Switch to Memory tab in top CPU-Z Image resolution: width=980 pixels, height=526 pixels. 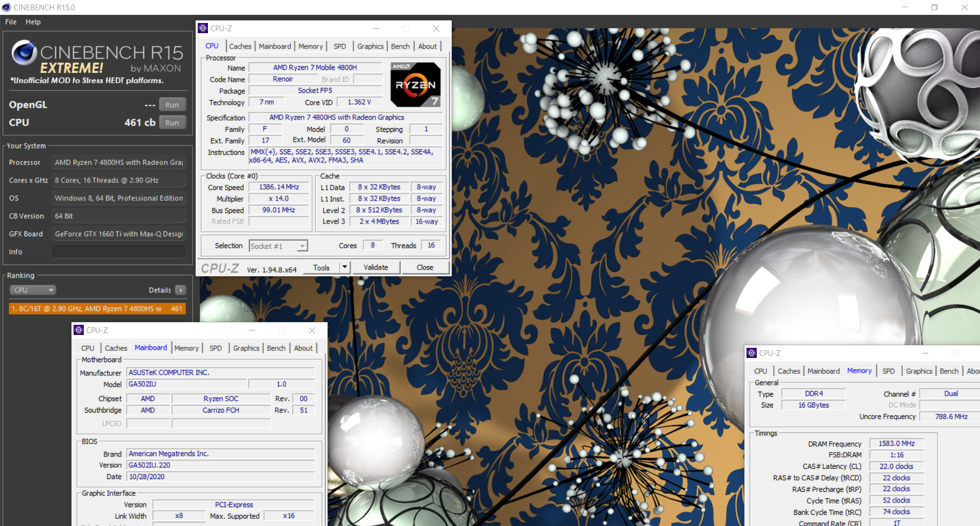coord(311,46)
